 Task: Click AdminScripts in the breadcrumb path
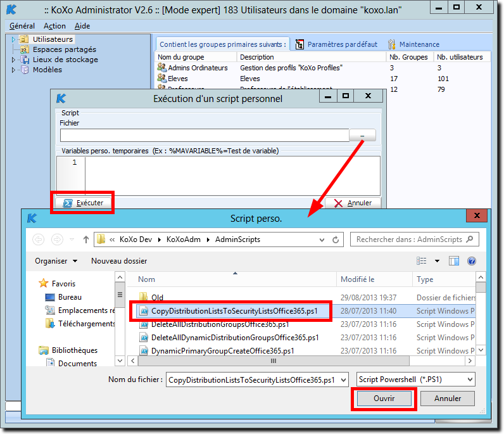pos(237,239)
